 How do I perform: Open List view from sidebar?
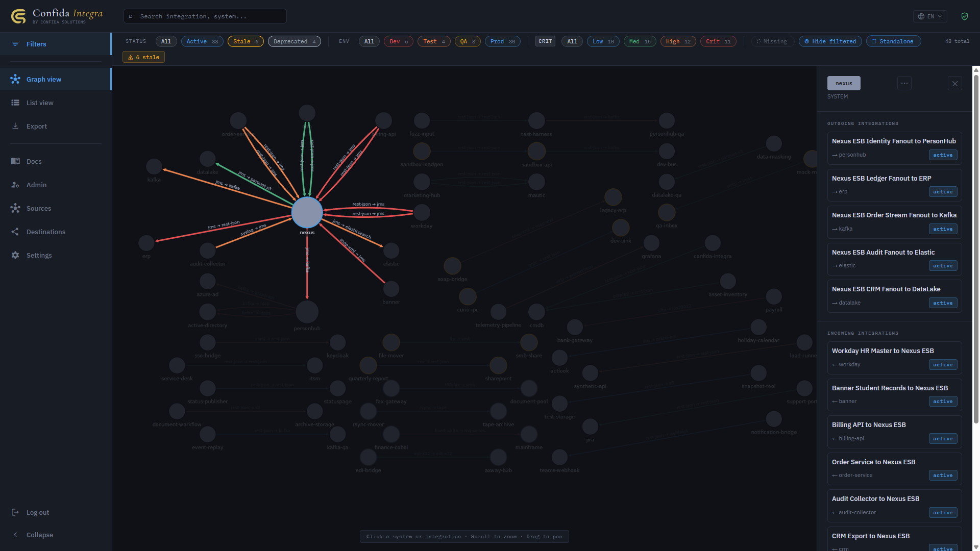coord(56,103)
